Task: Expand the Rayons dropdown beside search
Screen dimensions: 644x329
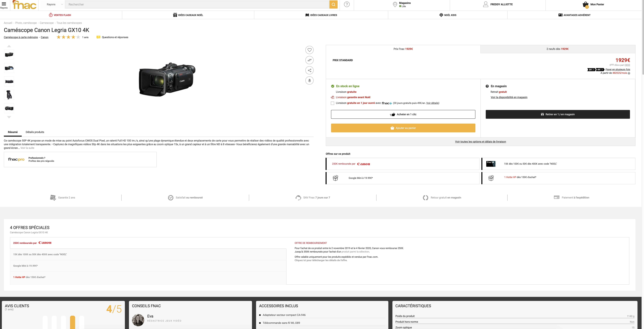Action: pos(55,4)
